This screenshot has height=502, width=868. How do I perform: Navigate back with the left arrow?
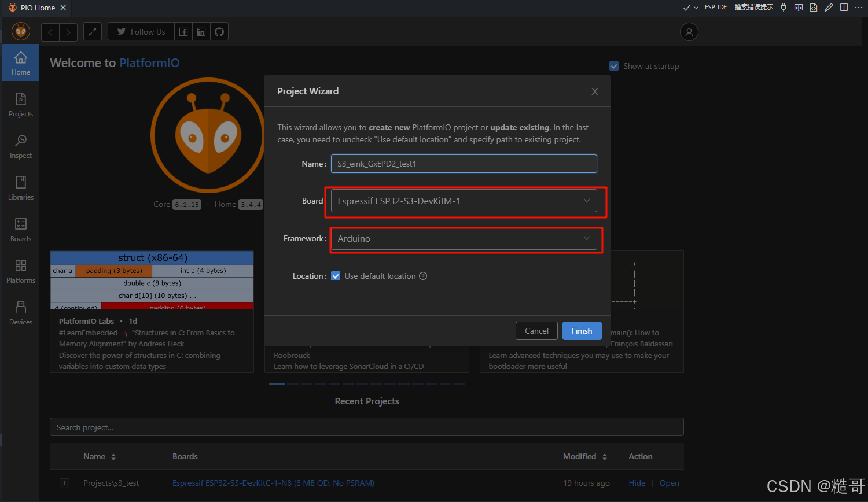50,32
